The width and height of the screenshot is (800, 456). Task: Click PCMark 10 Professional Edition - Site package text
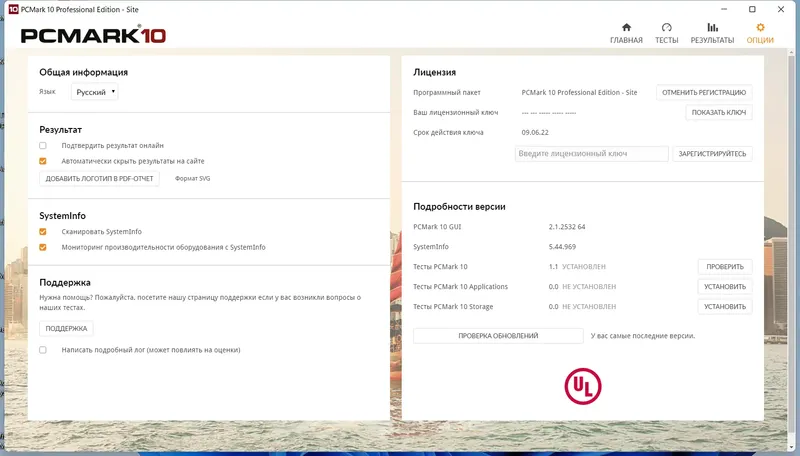pos(579,92)
